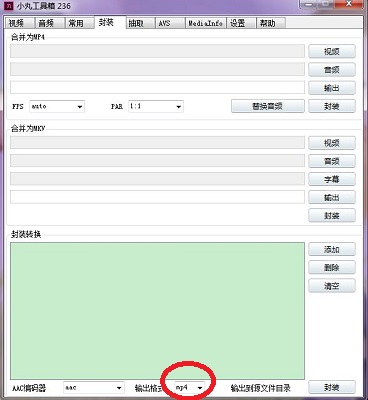368x400 pixels.
Task: Switch to the AVS tab
Action: (169, 23)
